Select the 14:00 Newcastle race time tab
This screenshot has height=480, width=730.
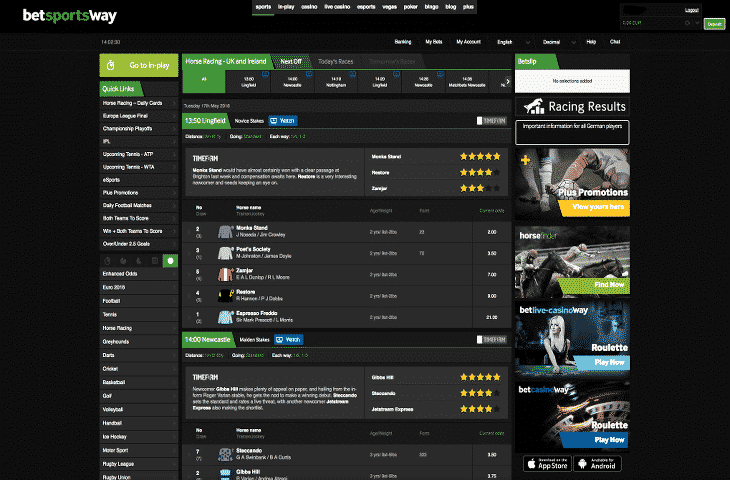coord(292,82)
